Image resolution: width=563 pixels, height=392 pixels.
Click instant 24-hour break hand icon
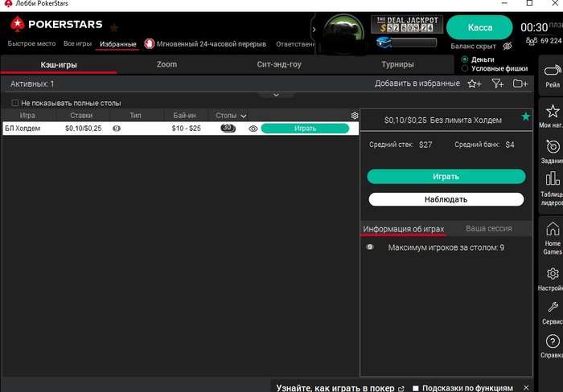pyautogui.click(x=149, y=43)
